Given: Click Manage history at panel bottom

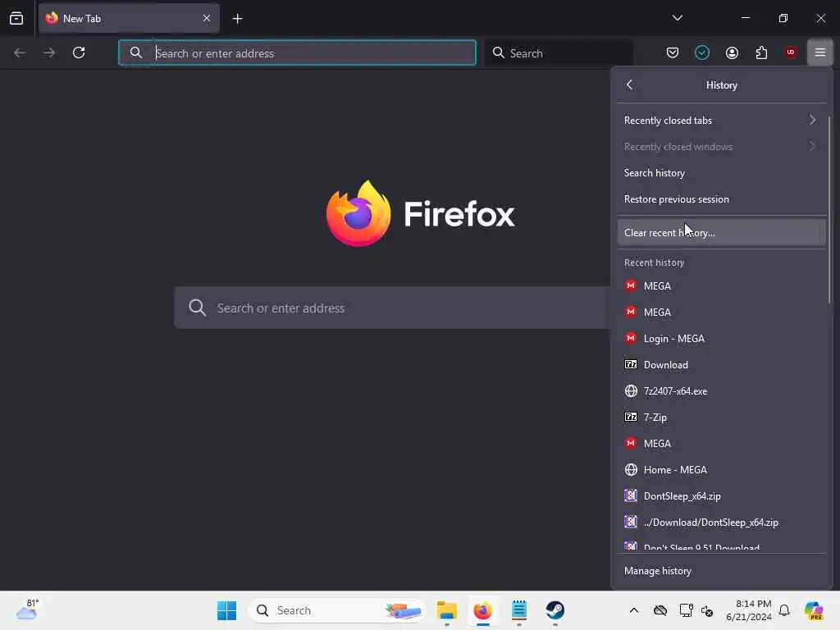Looking at the screenshot, I should point(721,571).
